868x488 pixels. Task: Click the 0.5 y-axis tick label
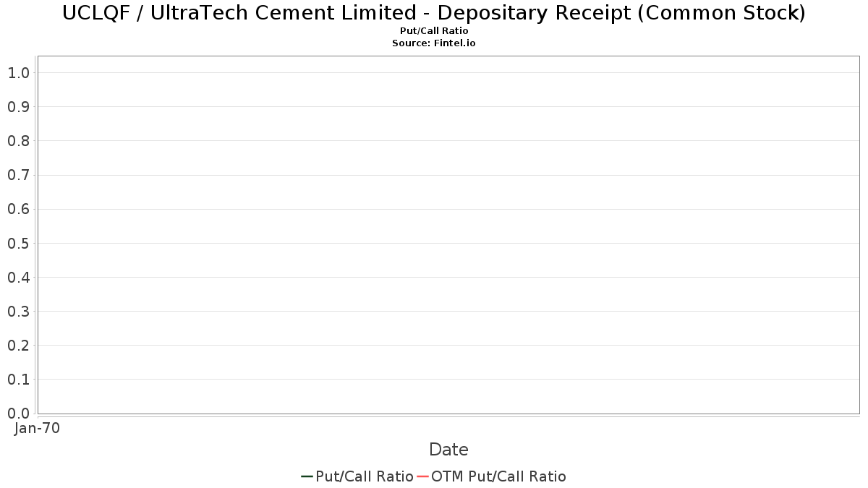point(18,244)
